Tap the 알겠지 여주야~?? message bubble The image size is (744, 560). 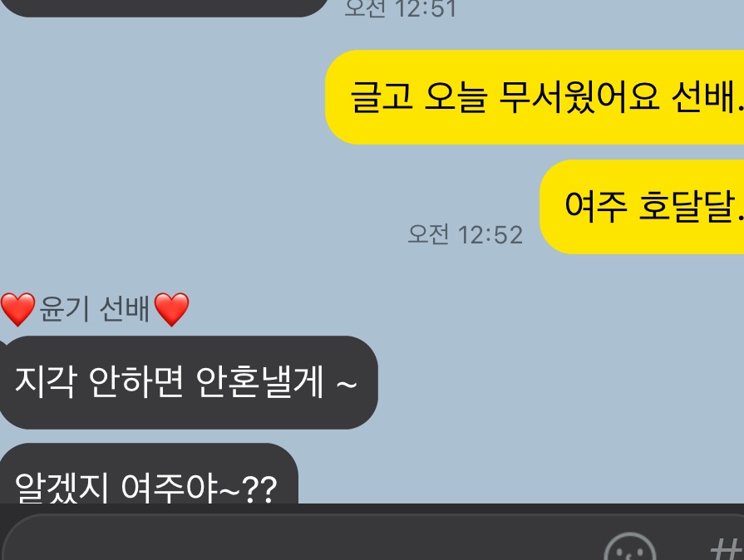pyautogui.click(x=149, y=474)
